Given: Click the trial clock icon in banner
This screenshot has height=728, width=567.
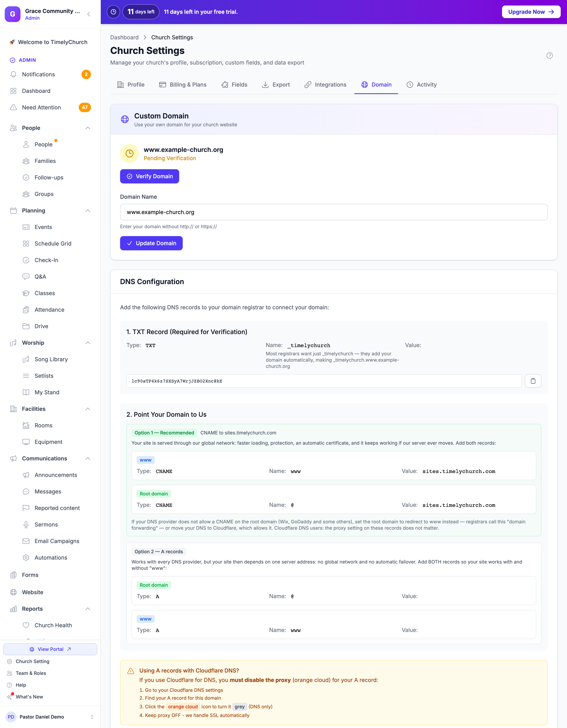Looking at the screenshot, I should [113, 12].
